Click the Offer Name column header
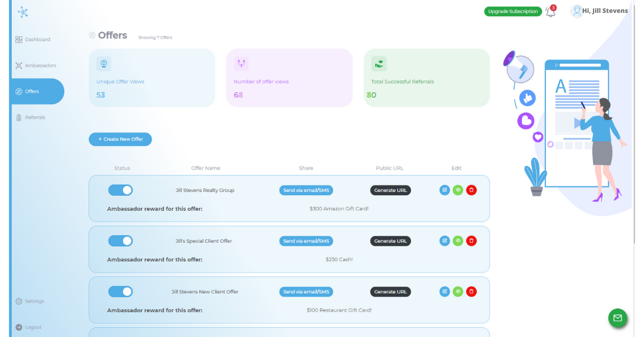644x337 pixels. pos(206,168)
